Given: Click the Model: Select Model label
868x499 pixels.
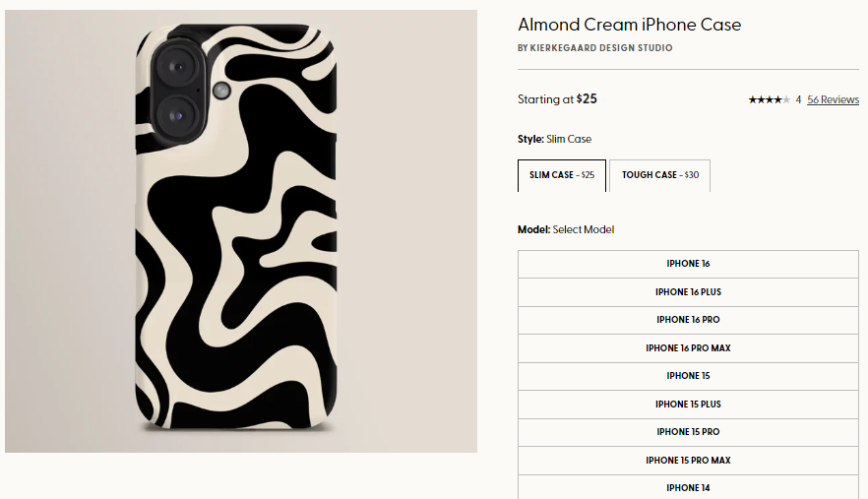Looking at the screenshot, I should [566, 229].
